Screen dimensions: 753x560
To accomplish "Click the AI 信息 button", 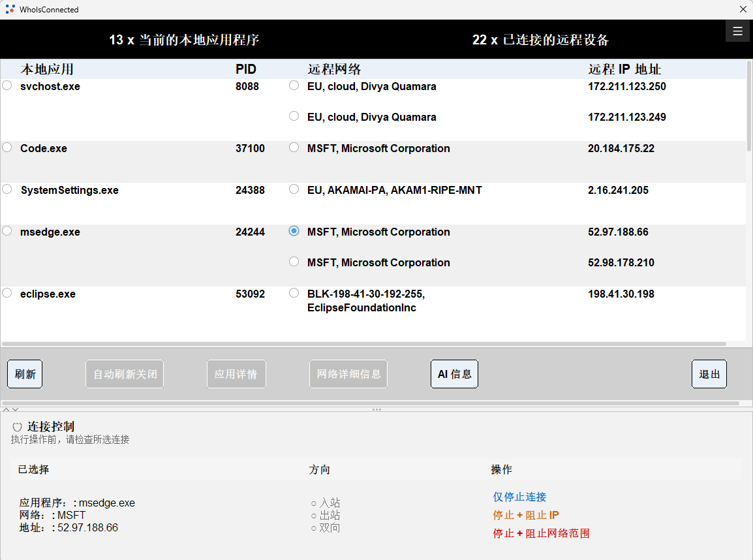I will tap(454, 373).
